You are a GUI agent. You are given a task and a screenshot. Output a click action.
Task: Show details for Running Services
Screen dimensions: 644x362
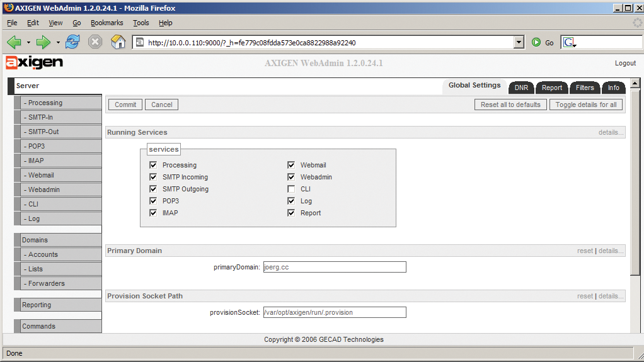point(611,132)
